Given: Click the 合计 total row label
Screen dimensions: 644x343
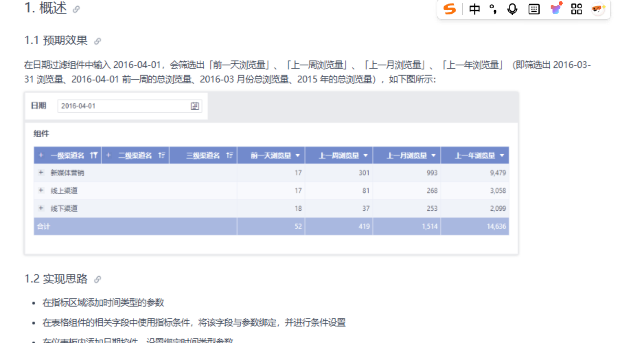Looking at the screenshot, I should point(44,226).
